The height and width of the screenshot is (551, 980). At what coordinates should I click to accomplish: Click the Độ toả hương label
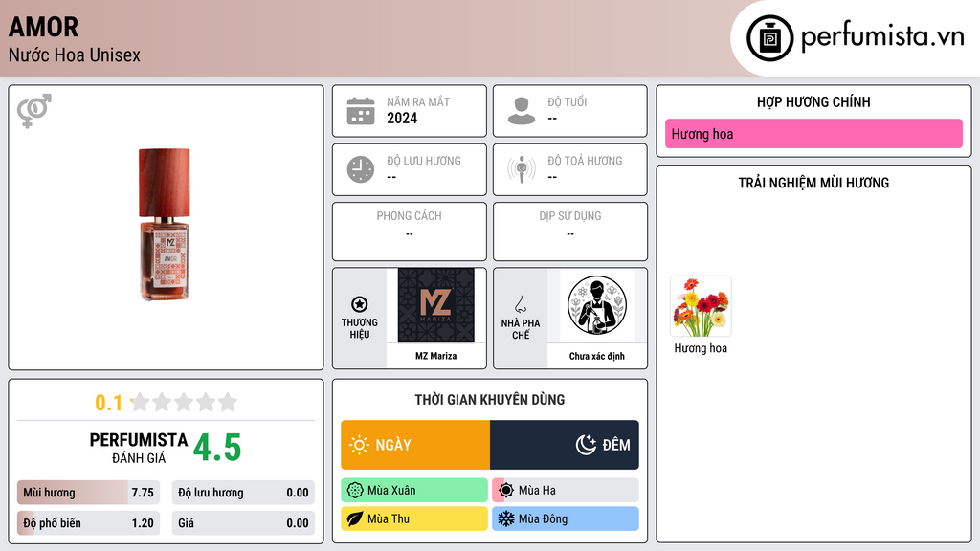click(585, 161)
